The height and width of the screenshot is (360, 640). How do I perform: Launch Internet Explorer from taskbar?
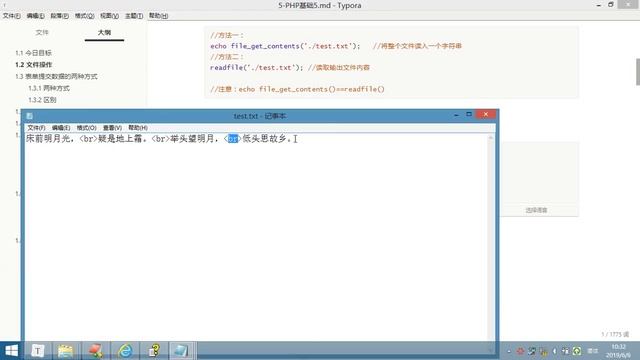click(x=125, y=351)
